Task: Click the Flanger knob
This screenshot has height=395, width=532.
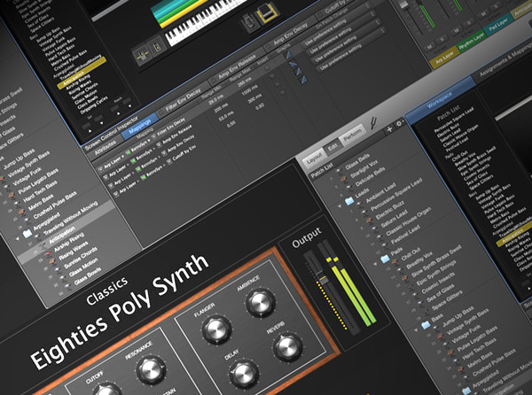Action: (215, 329)
